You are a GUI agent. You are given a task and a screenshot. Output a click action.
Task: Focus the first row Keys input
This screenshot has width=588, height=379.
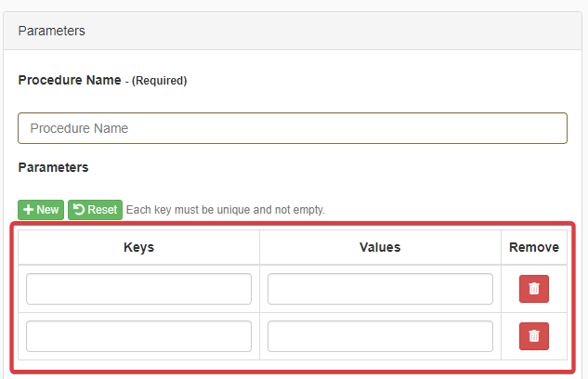click(138, 289)
